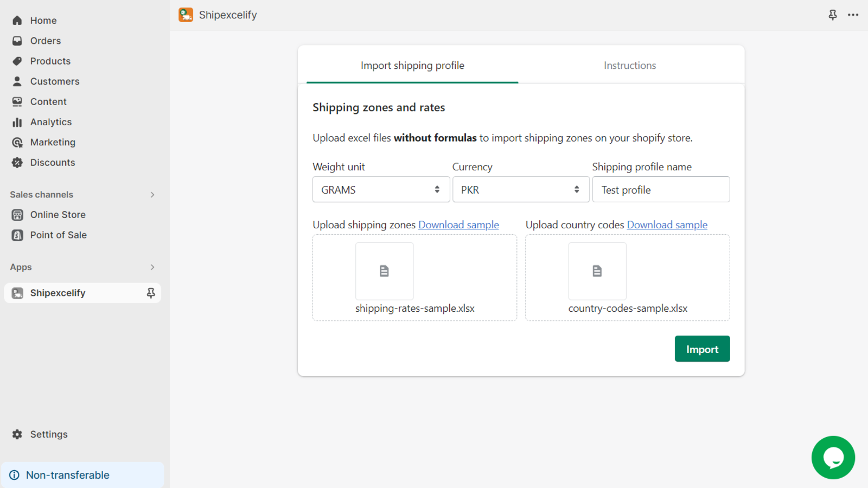This screenshot has width=868, height=488.
Task: Click the Settings gear icon
Action: (17, 434)
